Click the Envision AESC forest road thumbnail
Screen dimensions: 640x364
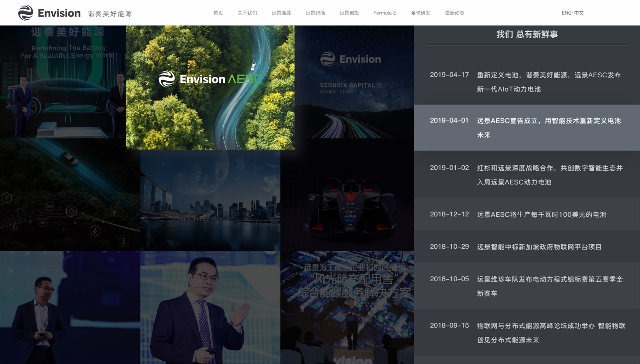tap(210, 87)
